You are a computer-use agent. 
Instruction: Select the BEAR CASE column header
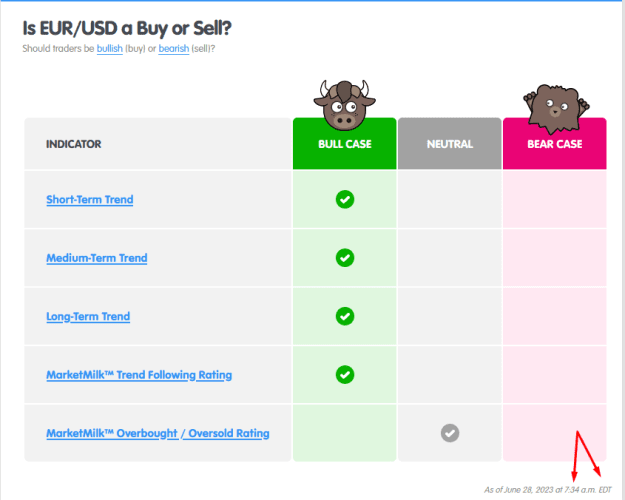click(x=555, y=144)
